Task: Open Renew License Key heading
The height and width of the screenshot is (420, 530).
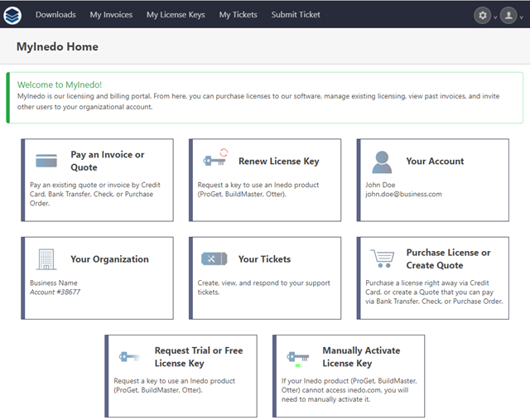Action: click(279, 162)
